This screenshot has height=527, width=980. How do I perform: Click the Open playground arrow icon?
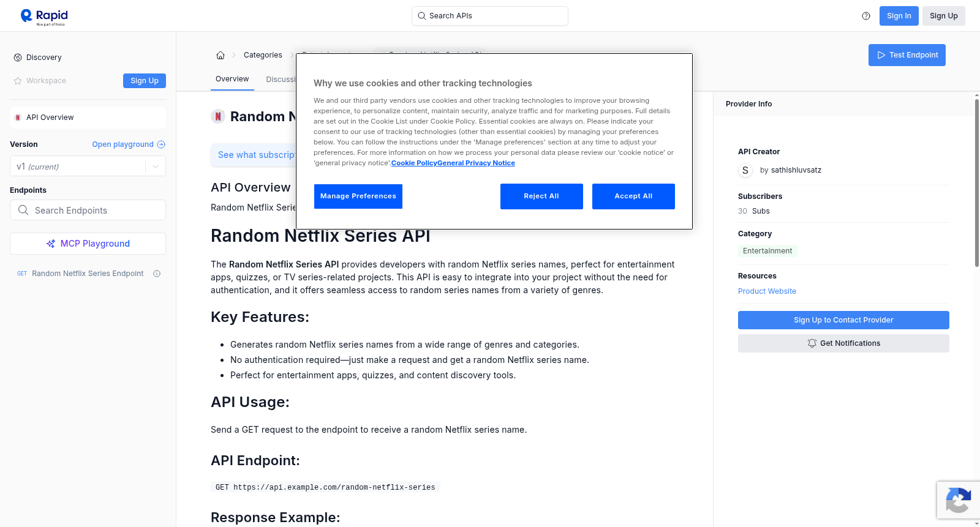(x=161, y=144)
